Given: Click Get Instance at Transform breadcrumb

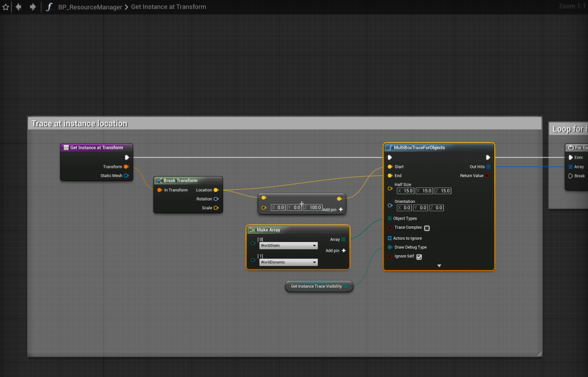Looking at the screenshot, I should coord(169,7).
